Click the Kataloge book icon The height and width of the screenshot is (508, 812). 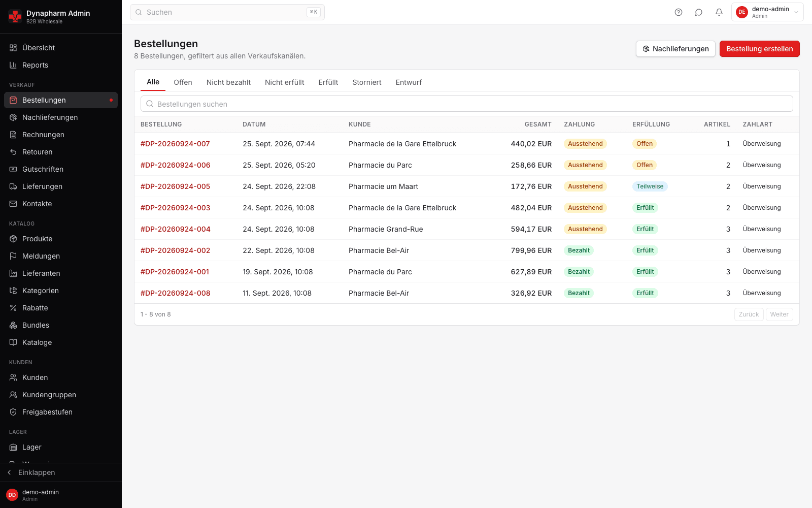[x=13, y=342]
